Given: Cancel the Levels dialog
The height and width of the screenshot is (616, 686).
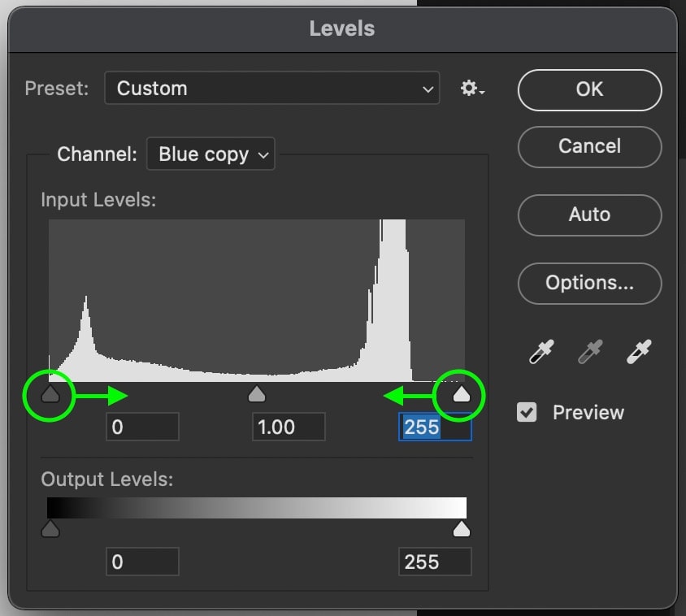Looking at the screenshot, I should 589,146.
